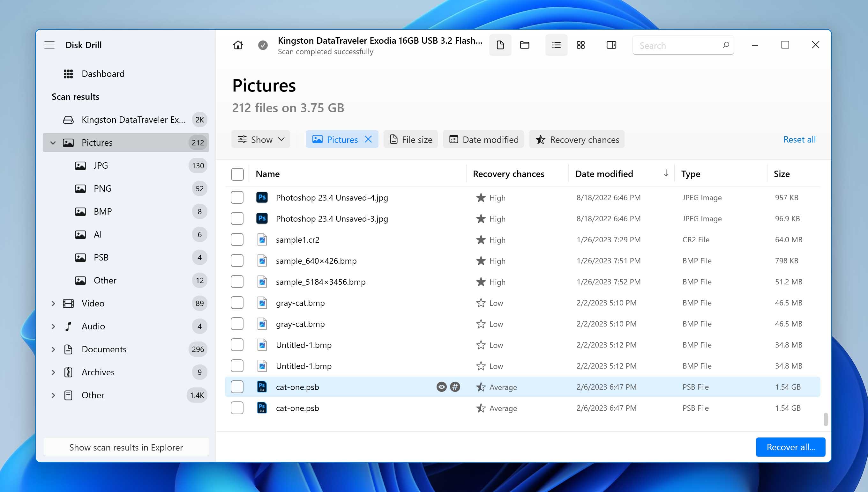This screenshot has width=868, height=492.
Task: Click file icon of sample1.cr2
Action: (262, 239)
